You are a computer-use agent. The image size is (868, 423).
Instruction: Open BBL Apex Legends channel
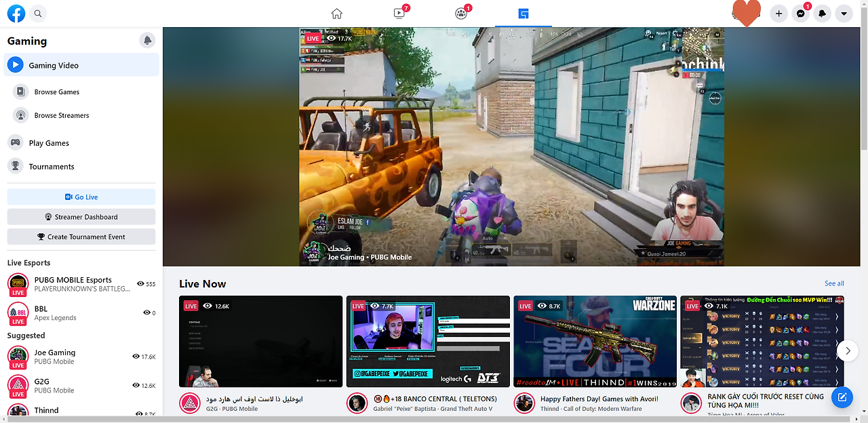coord(81,313)
